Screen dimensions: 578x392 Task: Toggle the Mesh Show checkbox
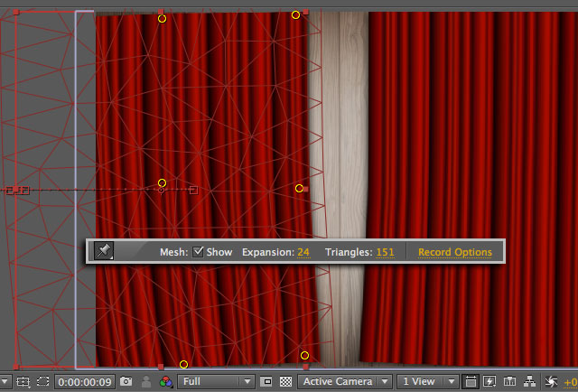pos(198,251)
